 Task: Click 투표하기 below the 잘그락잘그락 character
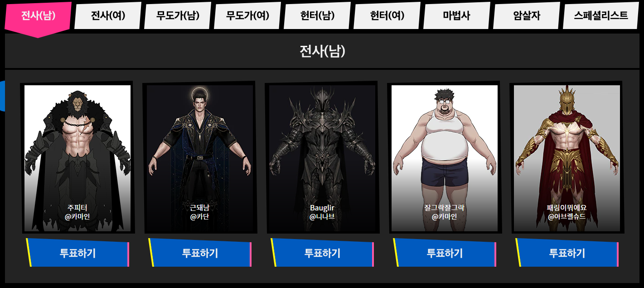(445, 253)
